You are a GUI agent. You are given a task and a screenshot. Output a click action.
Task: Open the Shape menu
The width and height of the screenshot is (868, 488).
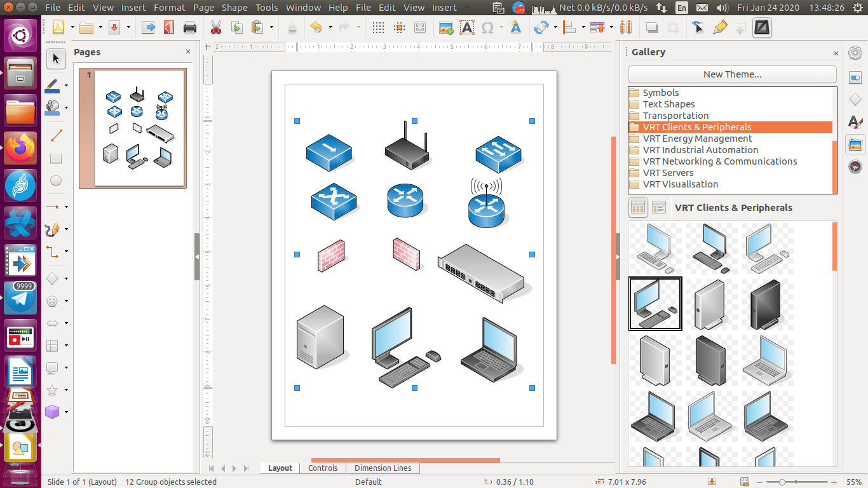234,8
